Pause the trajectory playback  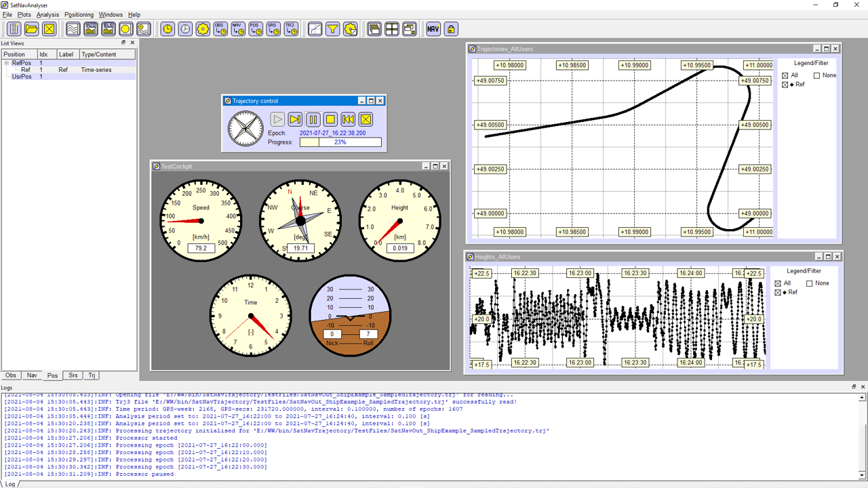pyautogui.click(x=313, y=119)
